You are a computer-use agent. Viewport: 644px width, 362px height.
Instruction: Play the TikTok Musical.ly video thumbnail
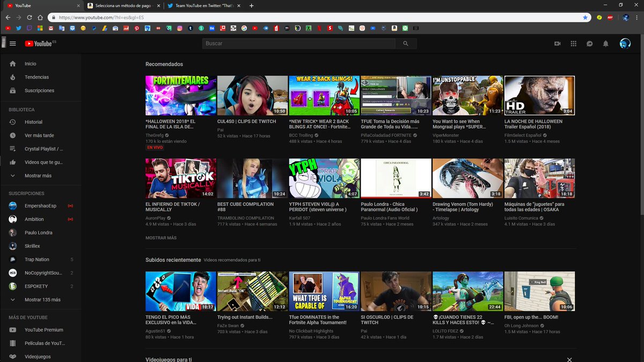point(181,178)
